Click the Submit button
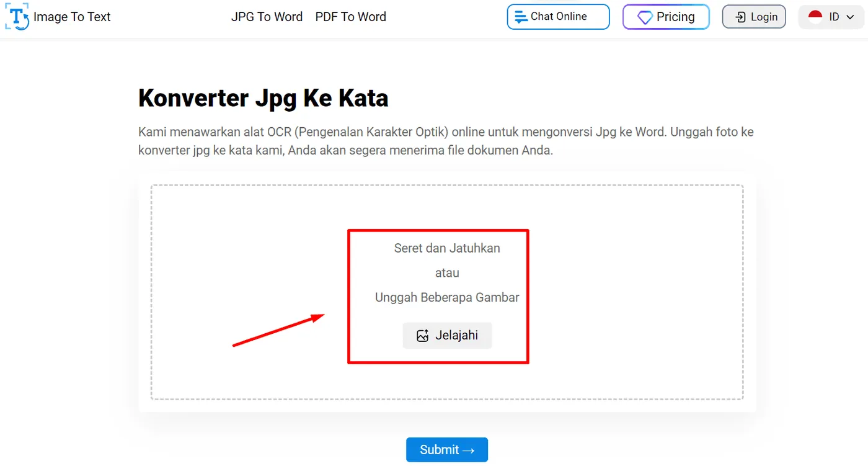This screenshot has width=868, height=466. (447, 450)
